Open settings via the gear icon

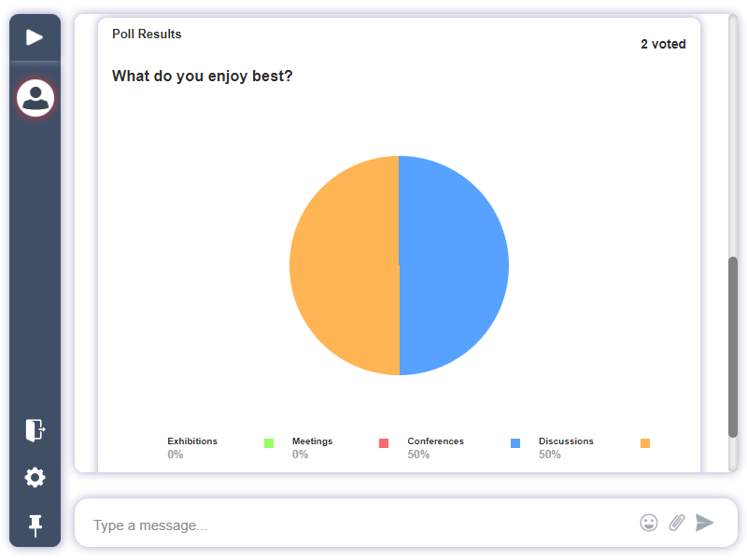[35, 477]
